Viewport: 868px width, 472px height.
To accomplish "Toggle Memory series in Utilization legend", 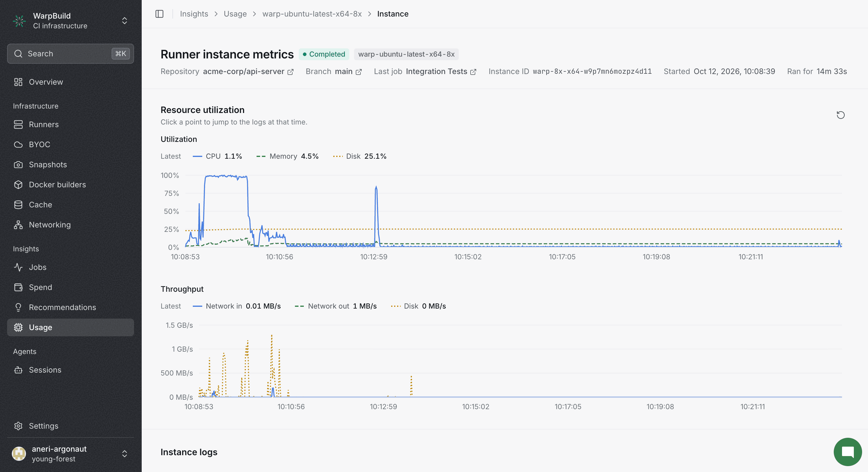I will (x=288, y=156).
